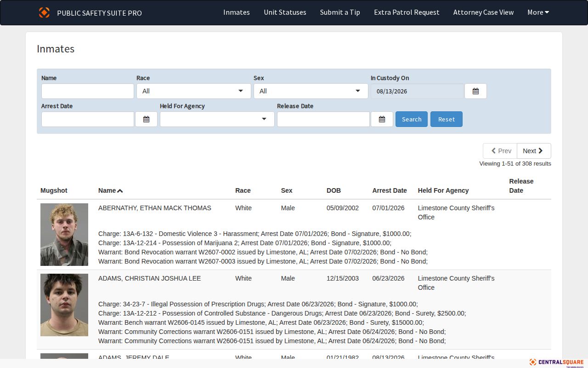Click the Bench warrant W2606-0145 line
588x368 pixels.
pyautogui.click(x=261, y=322)
